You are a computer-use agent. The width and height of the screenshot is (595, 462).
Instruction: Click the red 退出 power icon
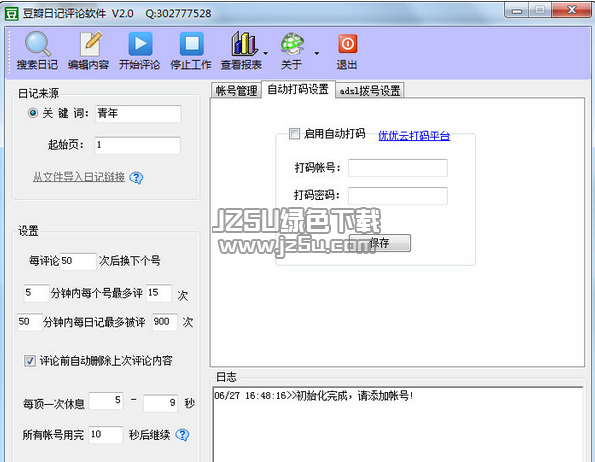pyautogui.click(x=348, y=44)
